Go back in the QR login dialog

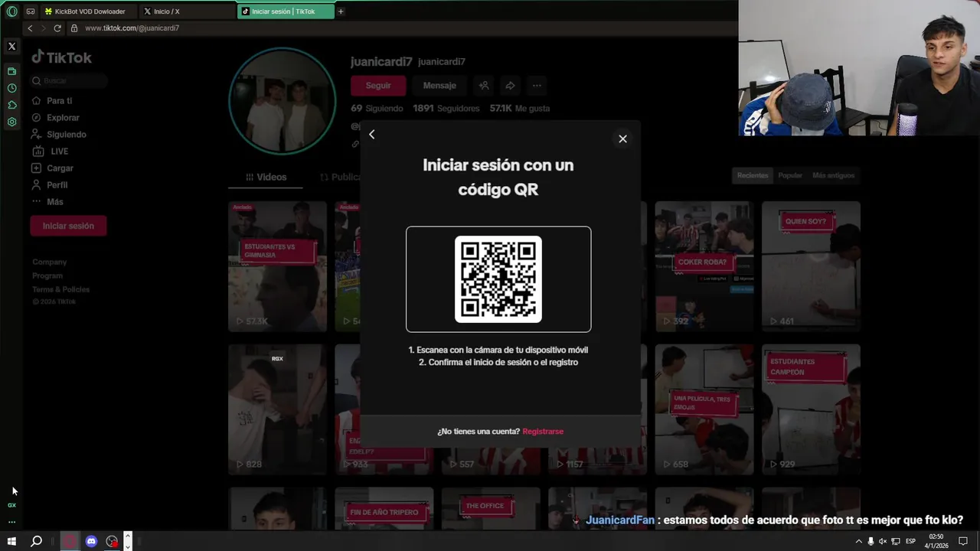[372, 135]
